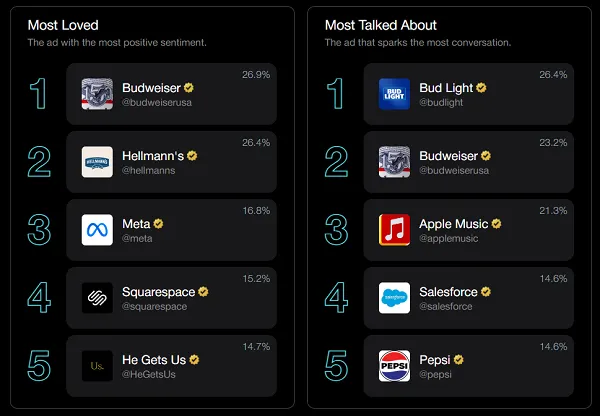Image resolution: width=600 pixels, height=416 pixels.
Task: Select the Most Talked About heading
Action: click(x=381, y=25)
